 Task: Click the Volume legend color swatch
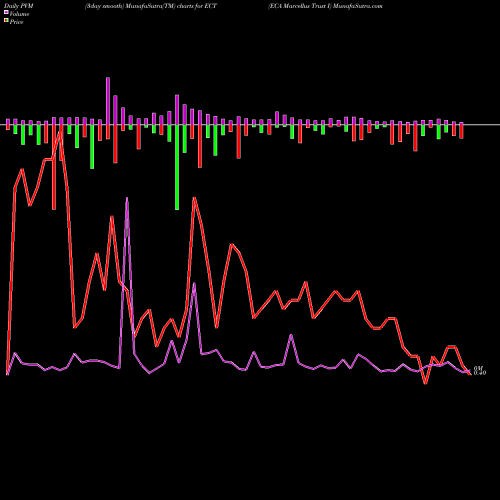coord(6,12)
